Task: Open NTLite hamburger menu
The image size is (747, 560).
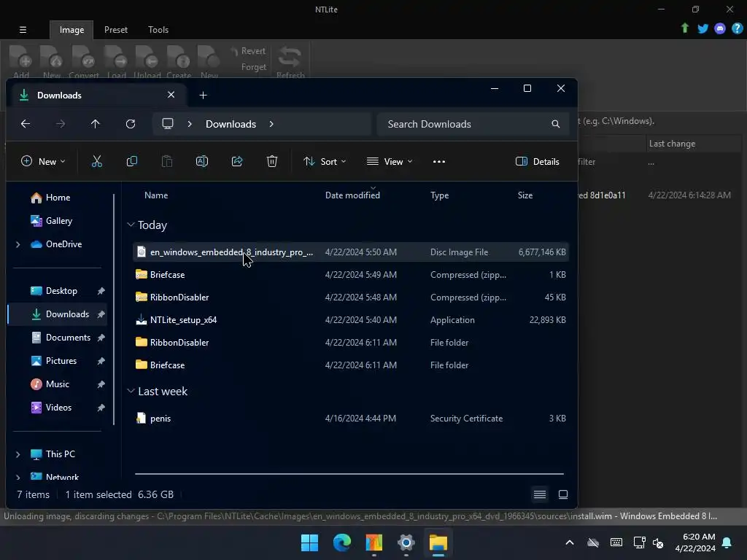Action: (23, 29)
